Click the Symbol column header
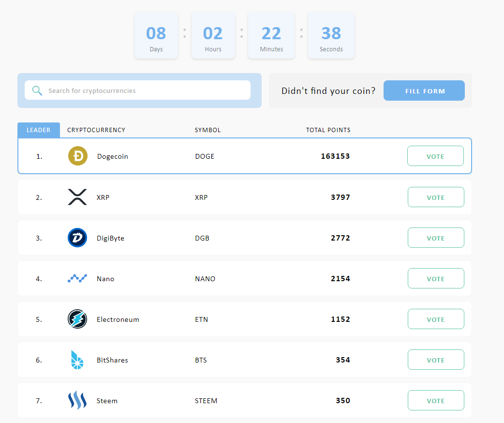This screenshot has height=423, width=504. 208,130
